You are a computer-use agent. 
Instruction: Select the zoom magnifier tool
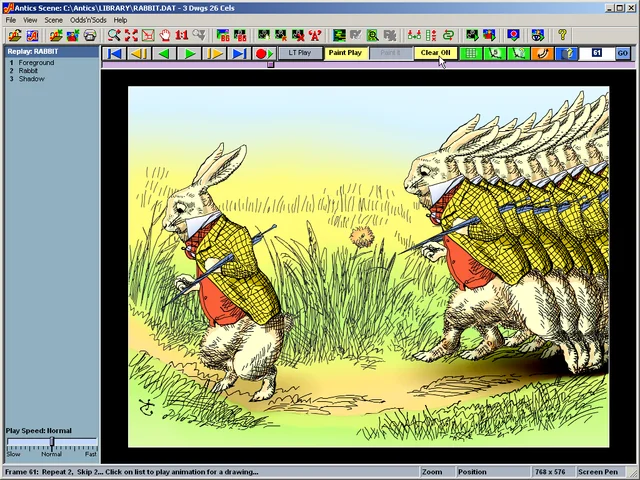pyautogui.click(x=114, y=36)
